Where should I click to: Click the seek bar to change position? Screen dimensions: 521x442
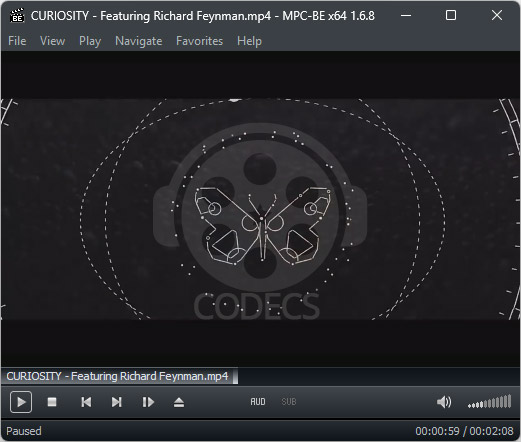pos(260,376)
